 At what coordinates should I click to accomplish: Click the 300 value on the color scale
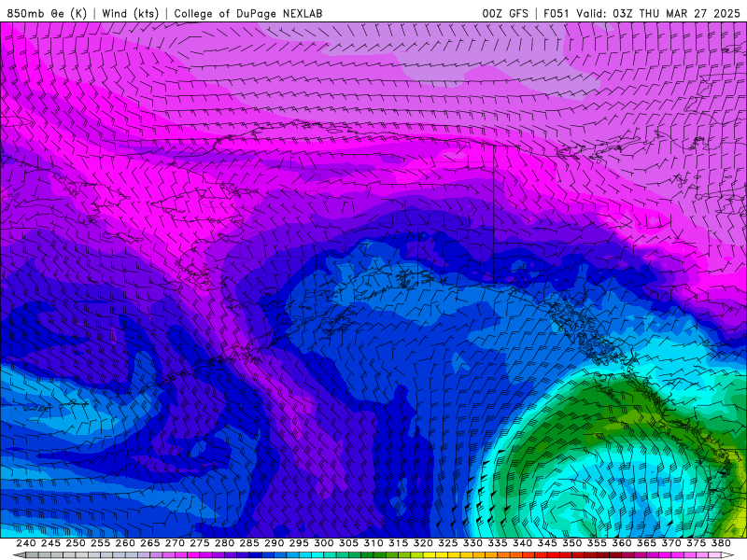click(323, 543)
